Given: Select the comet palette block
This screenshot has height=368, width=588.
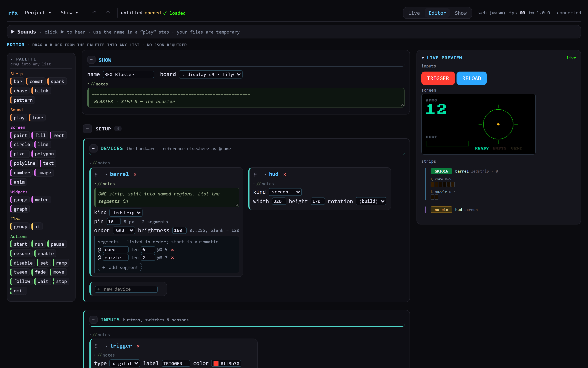Looking at the screenshot, I should coord(36,81).
